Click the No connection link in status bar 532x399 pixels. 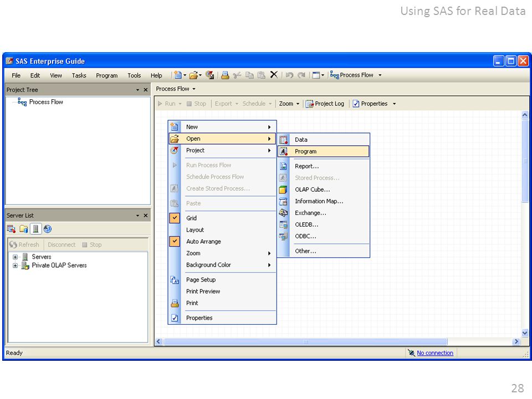(x=435, y=353)
